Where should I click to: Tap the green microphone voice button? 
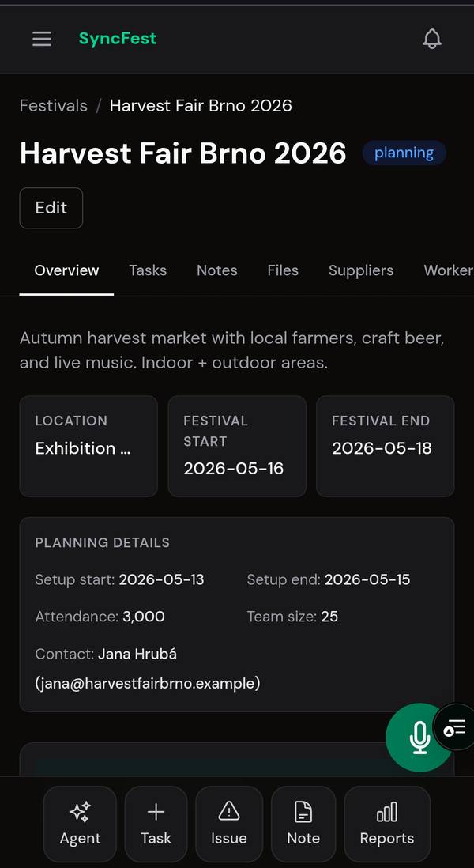419,737
